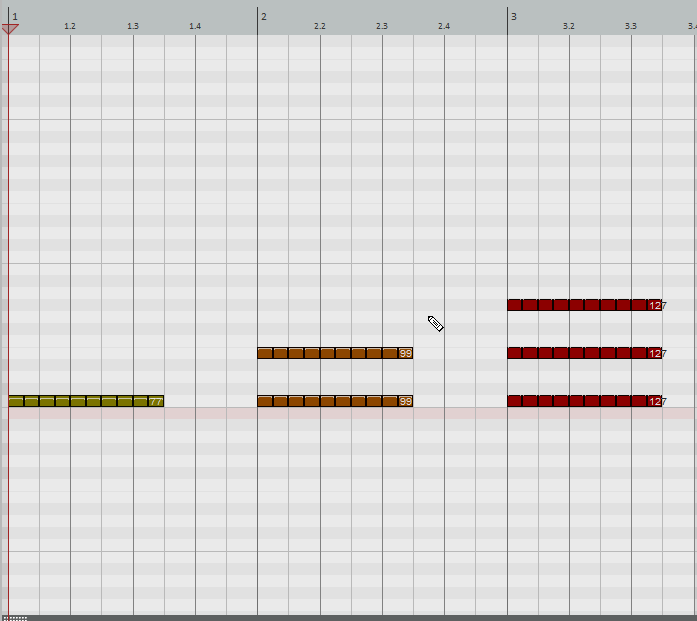Click beat 1.2 on the ruler
Screen dimensions: 697x621
(x=70, y=26)
